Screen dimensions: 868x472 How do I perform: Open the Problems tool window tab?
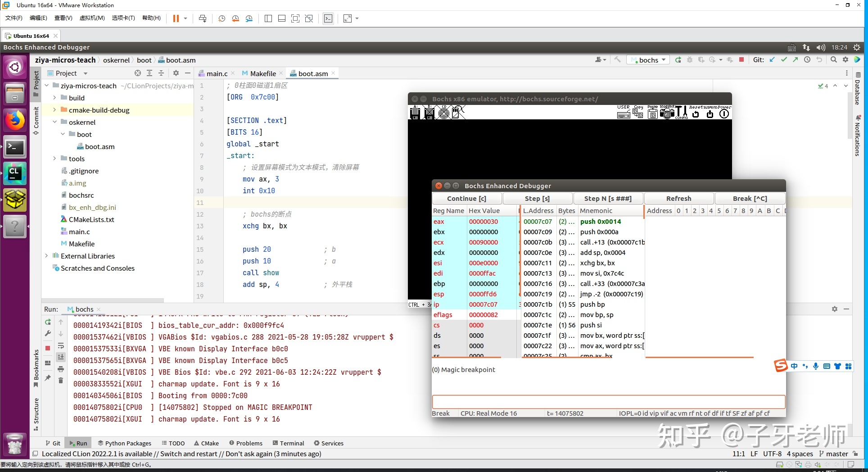pos(246,443)
